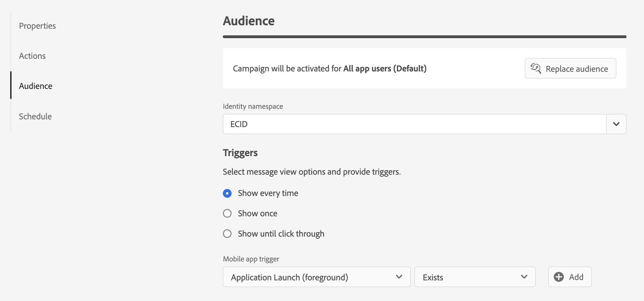The width and height of the screenshot is (644, 301).
Task: Click the Mobile app trigger label
Action: coord(251,259)
